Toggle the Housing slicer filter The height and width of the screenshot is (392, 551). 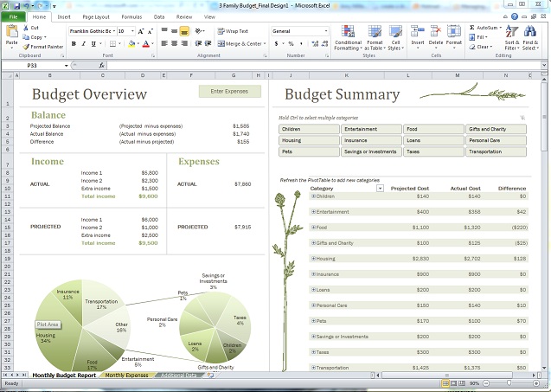tap(310, 140)
